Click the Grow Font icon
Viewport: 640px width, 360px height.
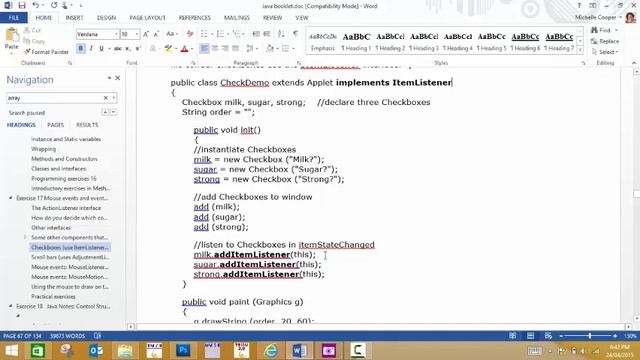[x=146, y=34]
